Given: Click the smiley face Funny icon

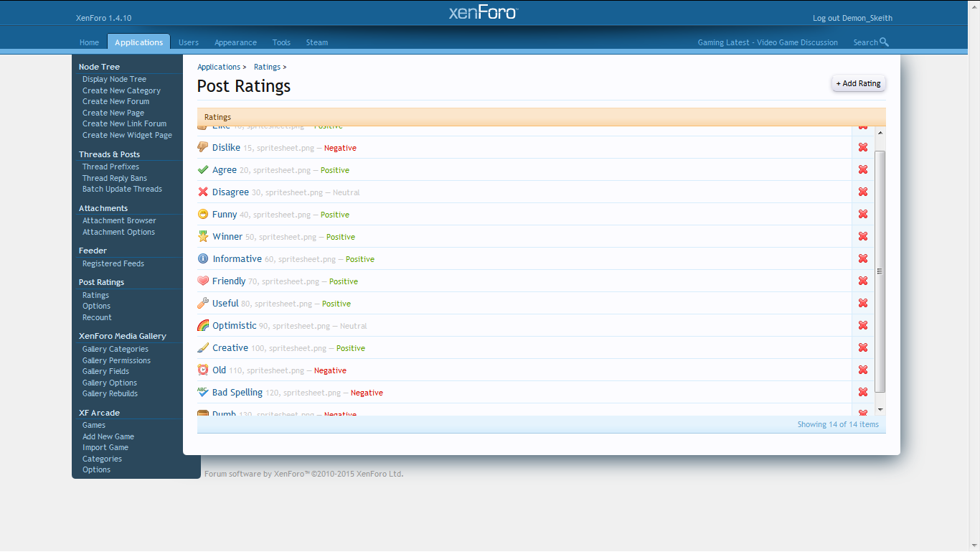Looking at the screenshot, I should [203, 214].
